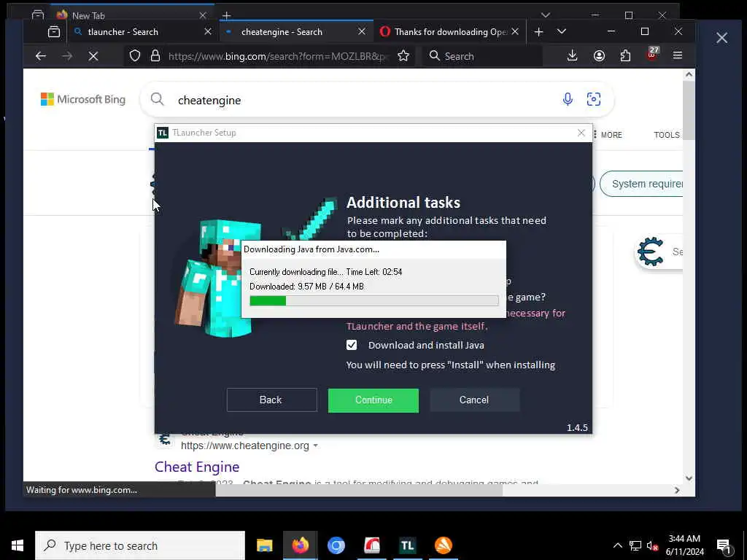Click the Bing search box containing cheatengine
747x560 pixels.
[x=376, y=100]
